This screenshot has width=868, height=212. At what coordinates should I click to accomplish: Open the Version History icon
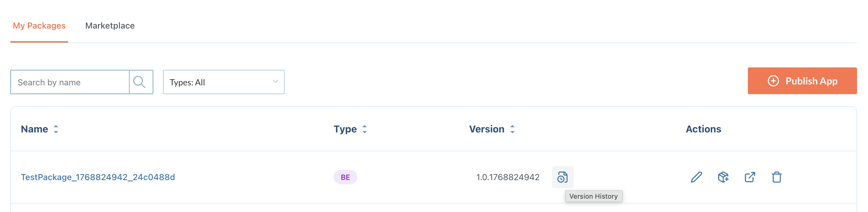tap(562, 177)
